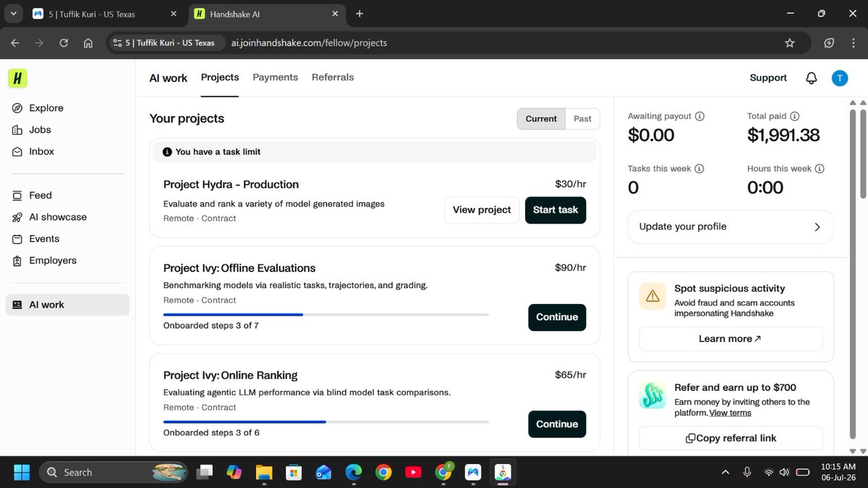Switch to the Referrals tab
Screen dimensions: 868x488
click(x=333, y=77)
